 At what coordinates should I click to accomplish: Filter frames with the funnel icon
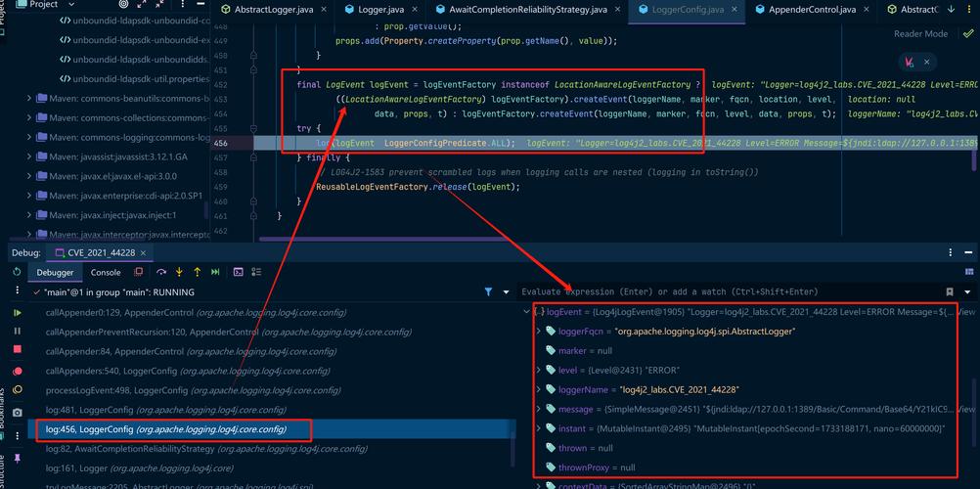pyautogui.click(x=489, y=292)
